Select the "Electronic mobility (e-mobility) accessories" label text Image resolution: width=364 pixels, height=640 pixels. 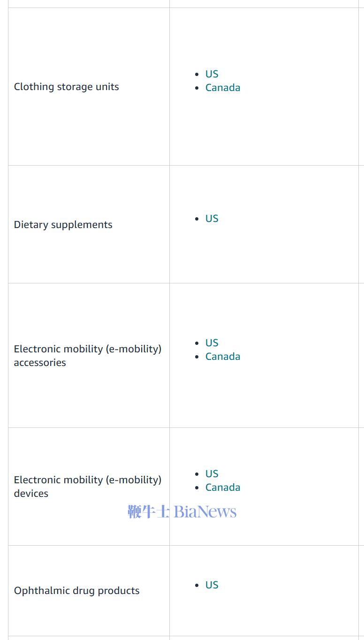pos(87,356)
